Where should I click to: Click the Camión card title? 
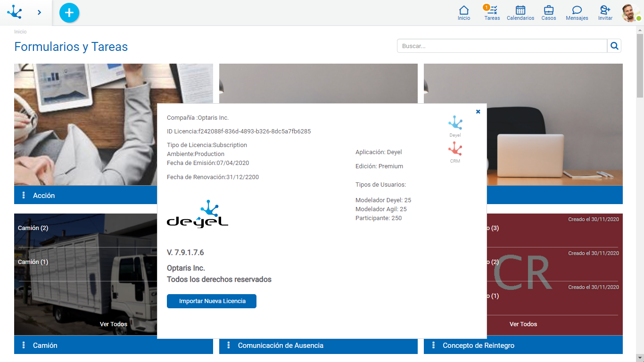(x=45, y=346)
